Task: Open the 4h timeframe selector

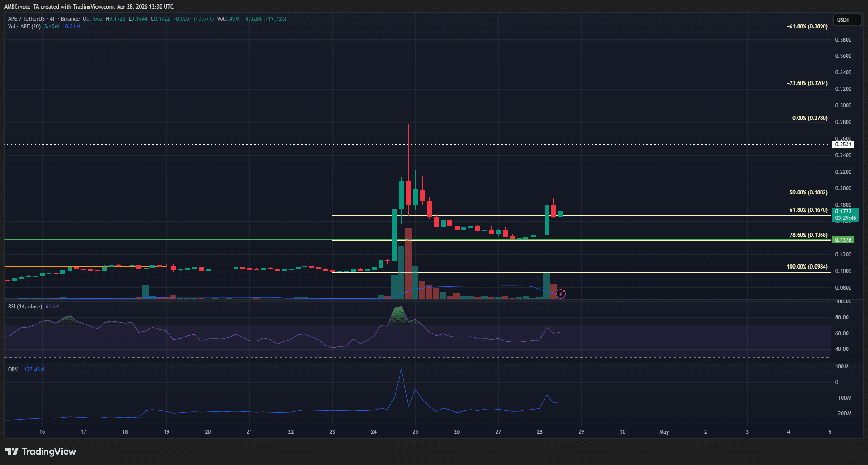Action: click(53, 19)
